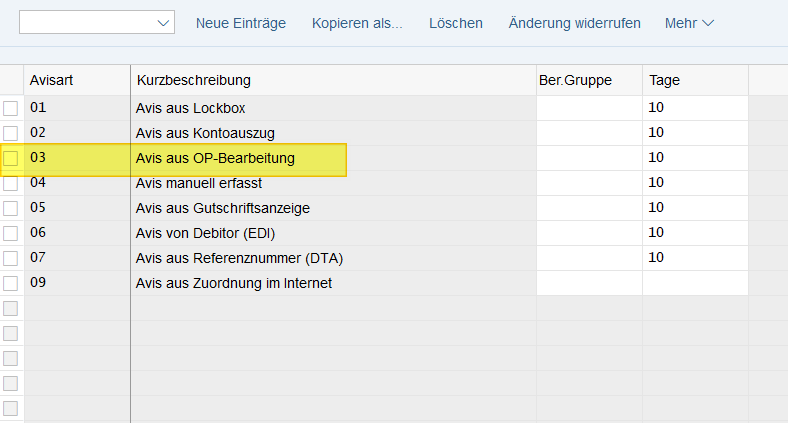
Task: Click Avis von Debitor (EDI) description
Action: 205,233
